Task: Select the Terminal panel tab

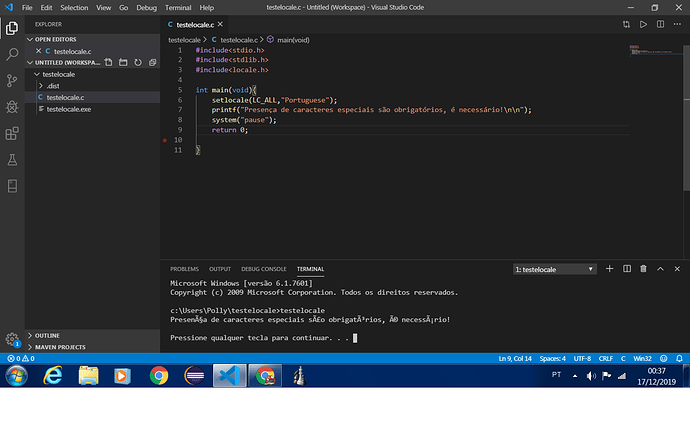Action: tap(310, 269)
